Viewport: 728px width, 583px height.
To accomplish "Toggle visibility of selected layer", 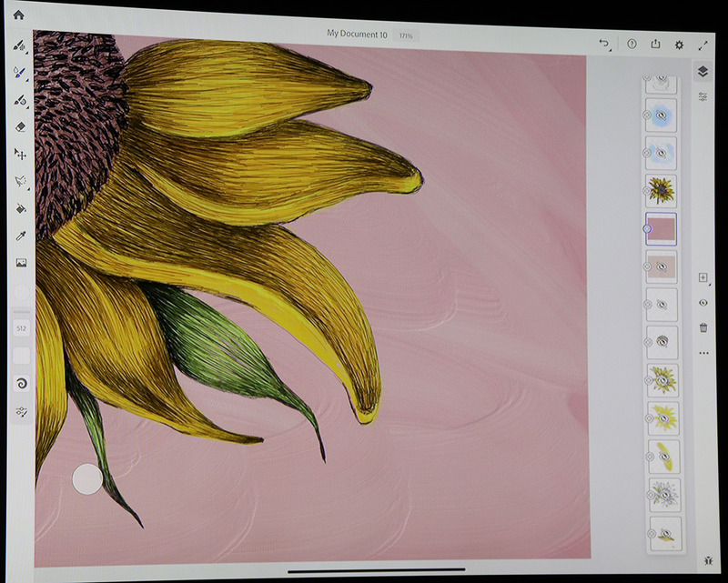I will click(703, 303).
